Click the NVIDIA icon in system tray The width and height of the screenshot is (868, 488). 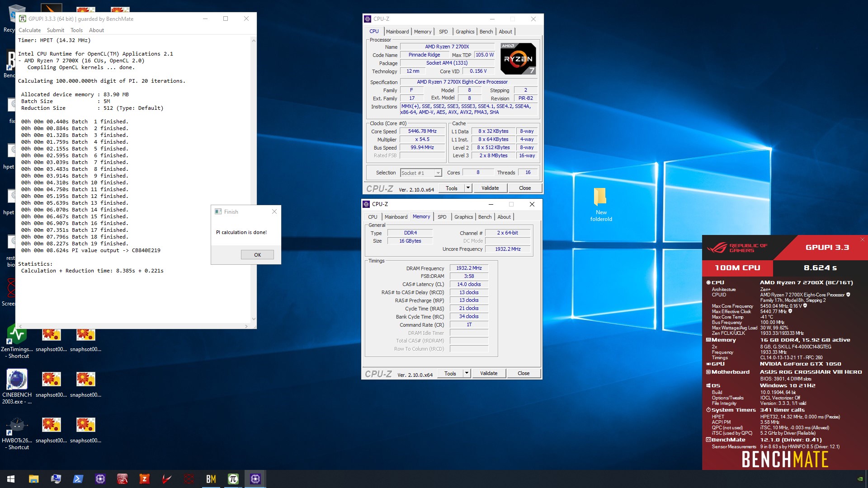point(859,479)
